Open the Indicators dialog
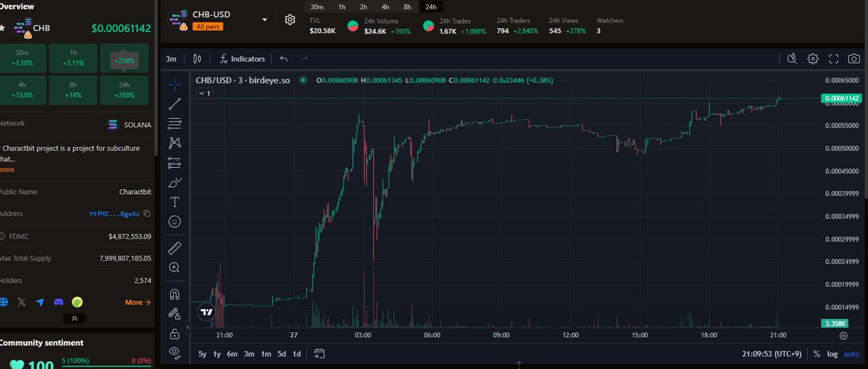Image resolution: width=868 pixels, height=369 pixels. pos(242,59)
